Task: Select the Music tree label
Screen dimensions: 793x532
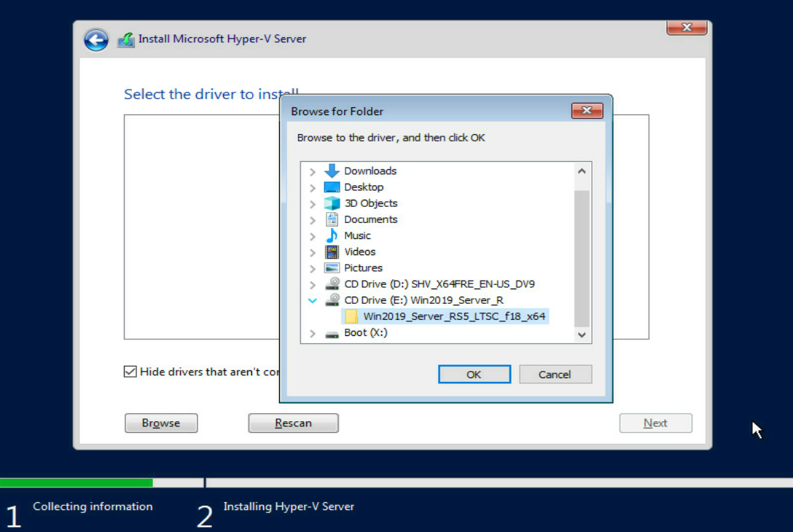Action: [357, 235]
